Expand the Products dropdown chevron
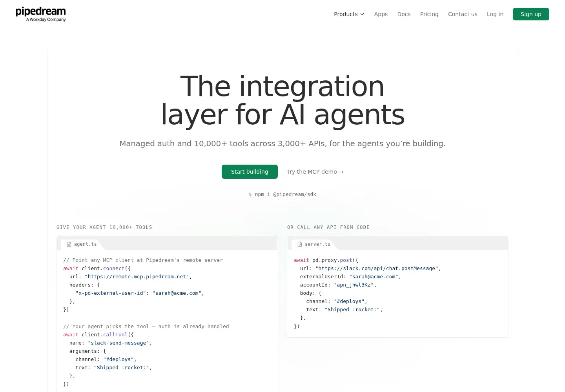Image resolution: width=565 pixels, height=392 pixels. click(x=362, y=14)
